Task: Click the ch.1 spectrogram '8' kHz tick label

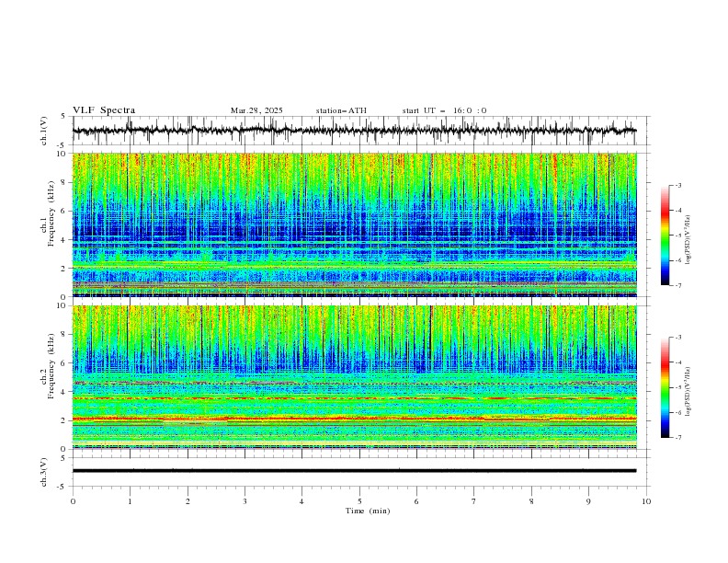Action: tap(64, 182)
